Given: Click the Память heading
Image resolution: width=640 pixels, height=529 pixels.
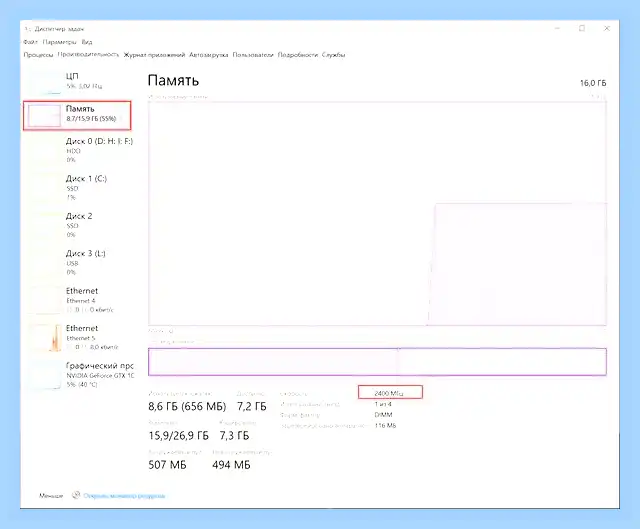Looking at the screenshot, I should coord(173,80).
